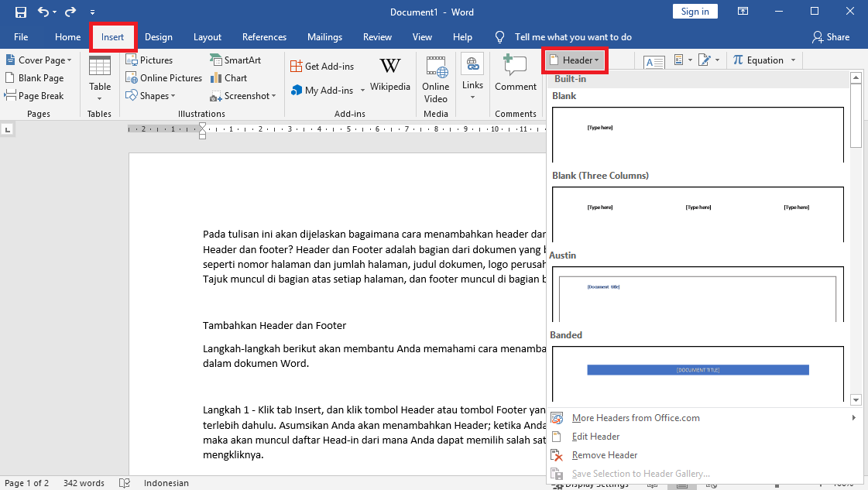Insert a Blank Page
The height and width of the screenshot is (490, 868).
(34, 78)
